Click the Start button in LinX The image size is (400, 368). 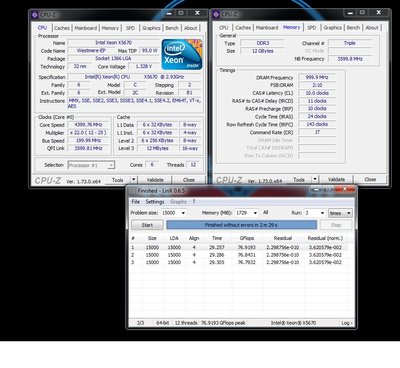[147, 225]
